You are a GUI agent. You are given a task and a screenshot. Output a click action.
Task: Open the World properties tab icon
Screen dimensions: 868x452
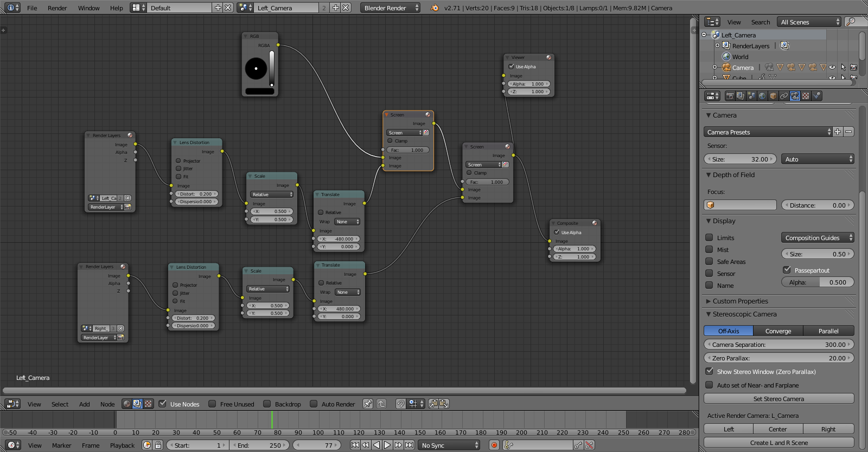click(762, 96)
